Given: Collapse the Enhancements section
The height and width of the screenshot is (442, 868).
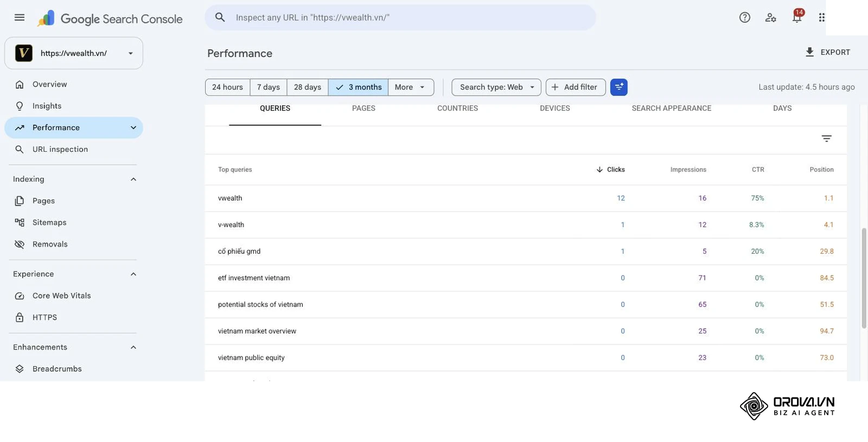Looking at the screenshot, I should (x=133, y=348).
